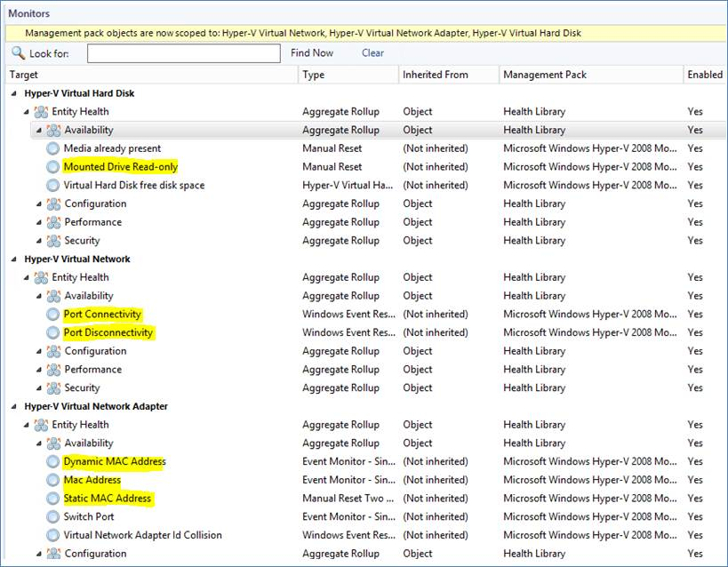Click the Mounted Drive Read-only monitor icon
This screenshot has height=567, width=728.
pos(53,167)
